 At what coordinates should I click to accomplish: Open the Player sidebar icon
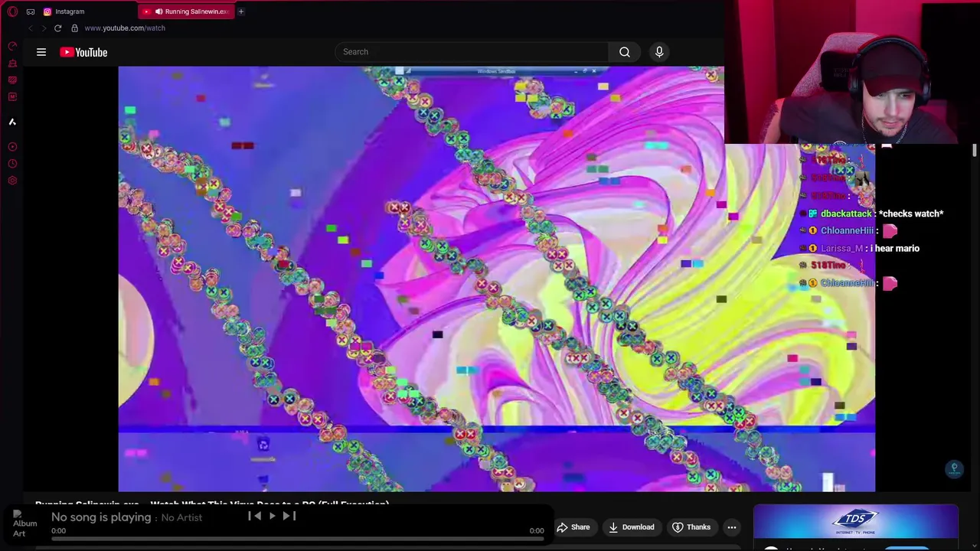click(12, 147)
